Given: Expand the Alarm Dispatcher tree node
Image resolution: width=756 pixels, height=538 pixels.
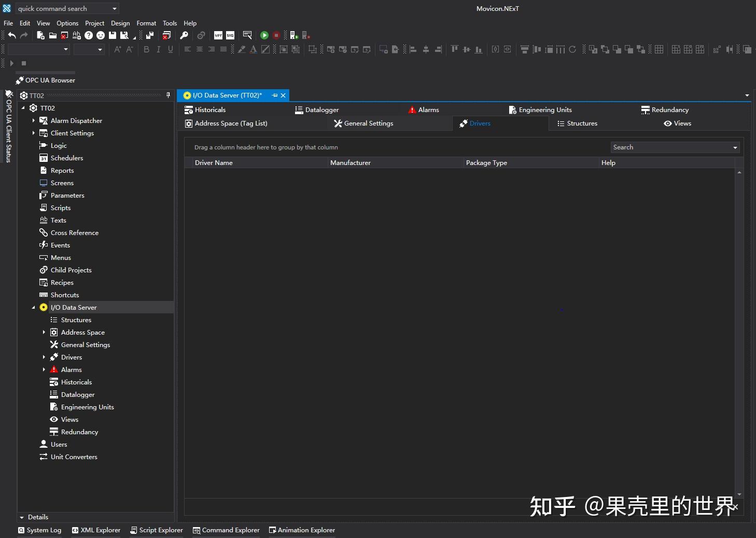Looking at the screenshot, I should 34,120.
